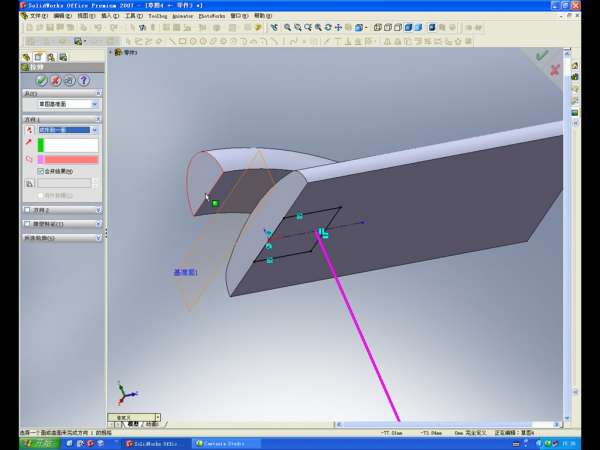Open the Animator menu
600x450 pixels.
(183, 16)
